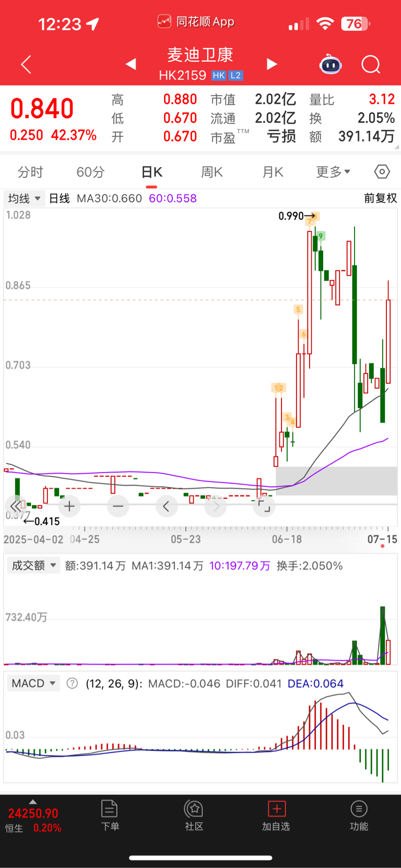The height and width of the screenshot is (868, 401).
Task: Tap the DIFF:0.041 value
Action: 254,684
